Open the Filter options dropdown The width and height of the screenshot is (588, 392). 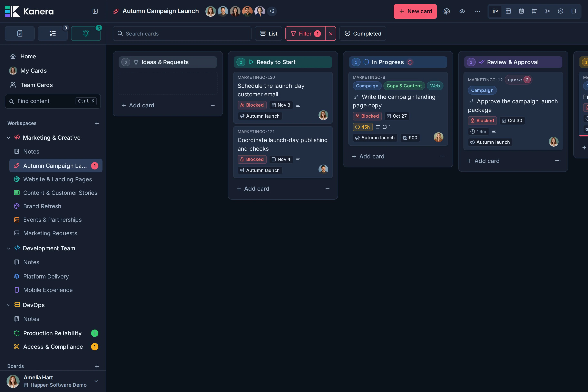(305, 33)
